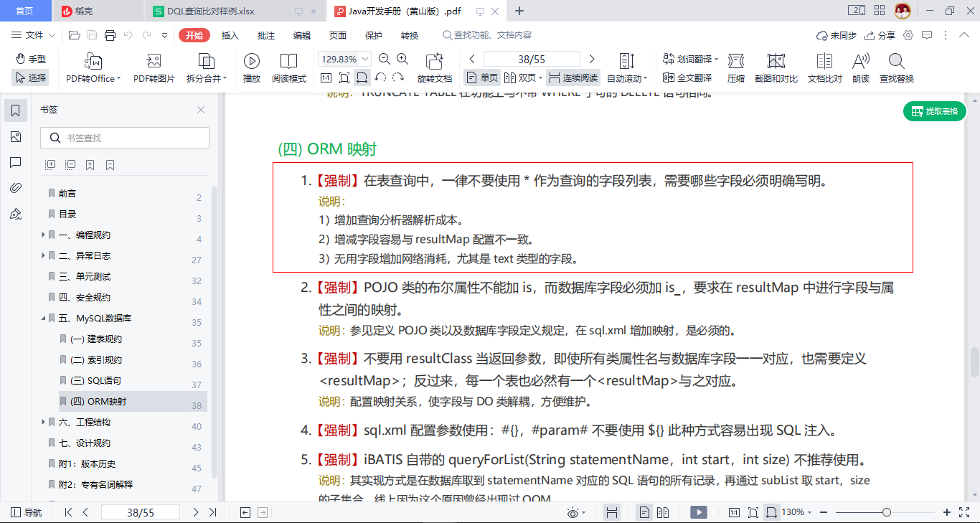Viewport: 980px width, 523px height.
Task: Open the zoom percentage dropdown 129.83%
Action: [x=344, y=59]
